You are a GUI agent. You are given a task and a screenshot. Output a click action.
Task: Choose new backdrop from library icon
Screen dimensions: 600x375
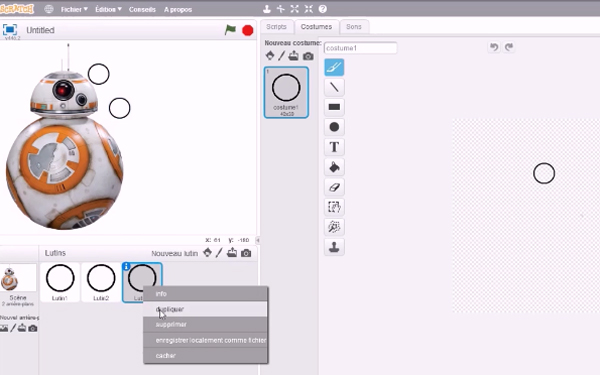tap(3, 328)
